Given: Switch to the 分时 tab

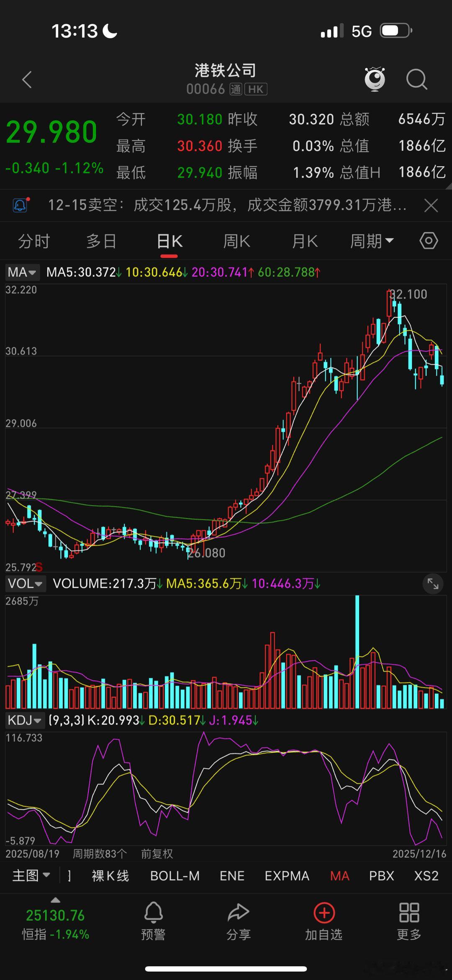Looking at the screenshot, I should tap(34, 241).
